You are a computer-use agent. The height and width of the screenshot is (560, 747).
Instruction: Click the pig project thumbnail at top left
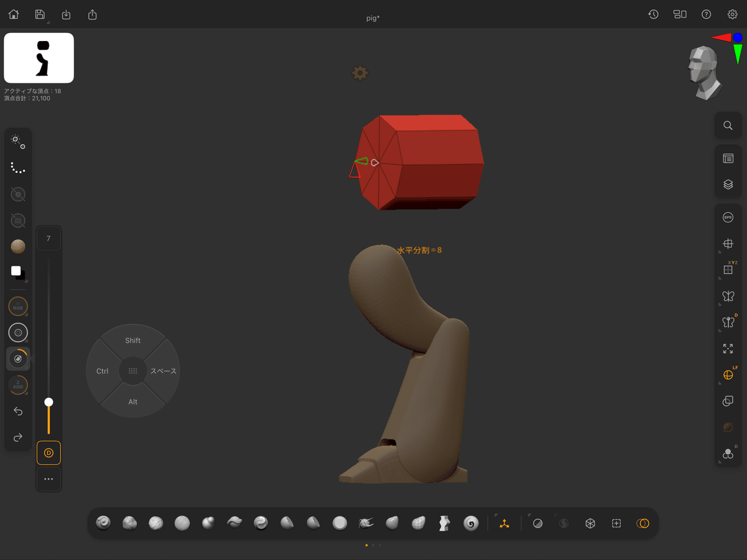click(39, 57)
